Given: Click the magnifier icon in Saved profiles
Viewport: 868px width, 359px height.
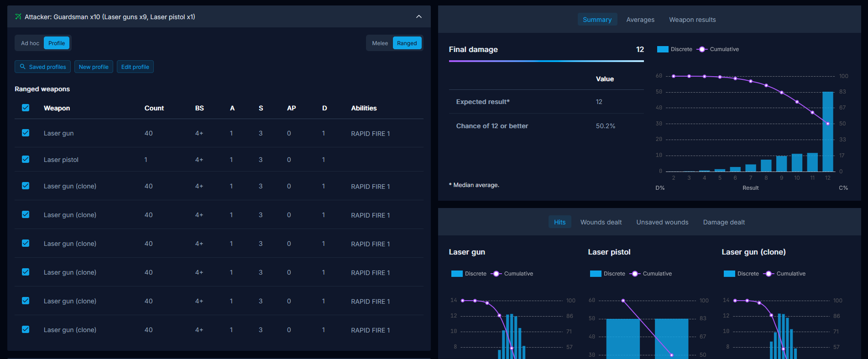Looking at the screenshot, I should [x=22, y=67].
